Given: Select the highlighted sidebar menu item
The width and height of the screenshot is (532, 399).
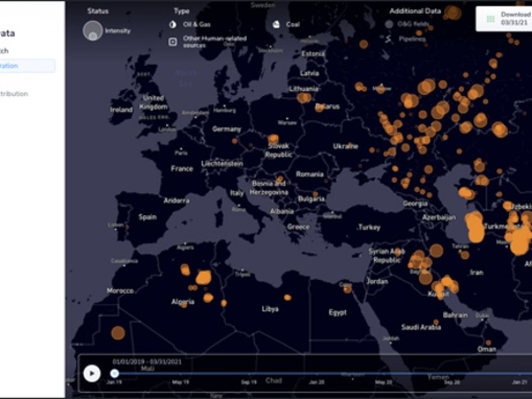Looking at the screenshot, I should (27, 66).
